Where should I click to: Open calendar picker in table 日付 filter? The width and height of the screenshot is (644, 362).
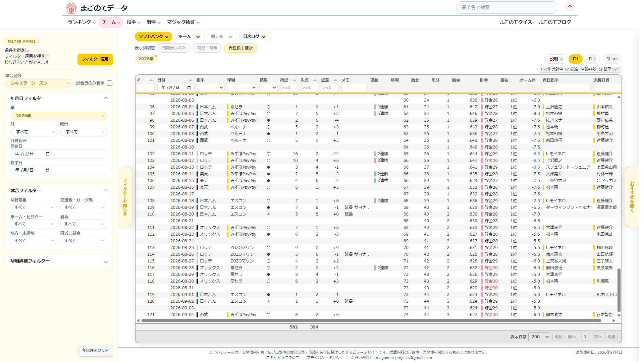click(x=189, y=87)
